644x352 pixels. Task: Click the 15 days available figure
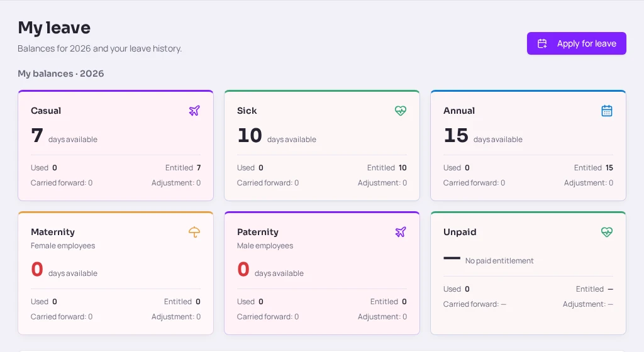(x=456, y=135)
